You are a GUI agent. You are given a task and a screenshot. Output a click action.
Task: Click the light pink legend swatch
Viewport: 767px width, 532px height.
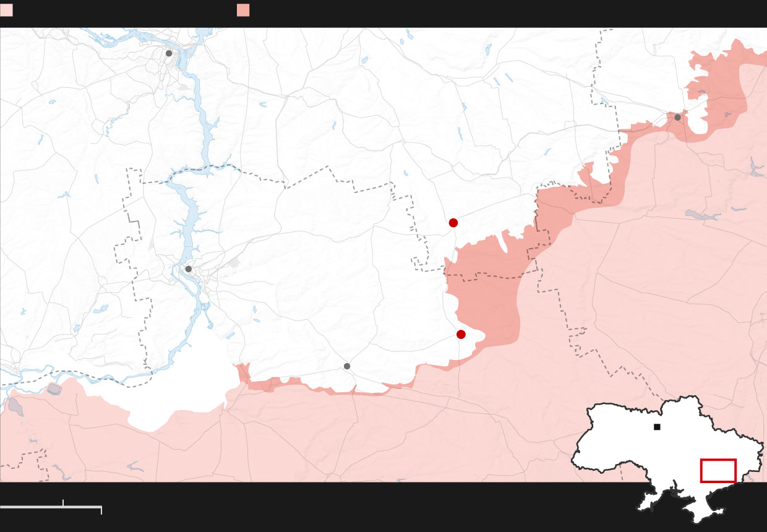(x=6, y=10)
